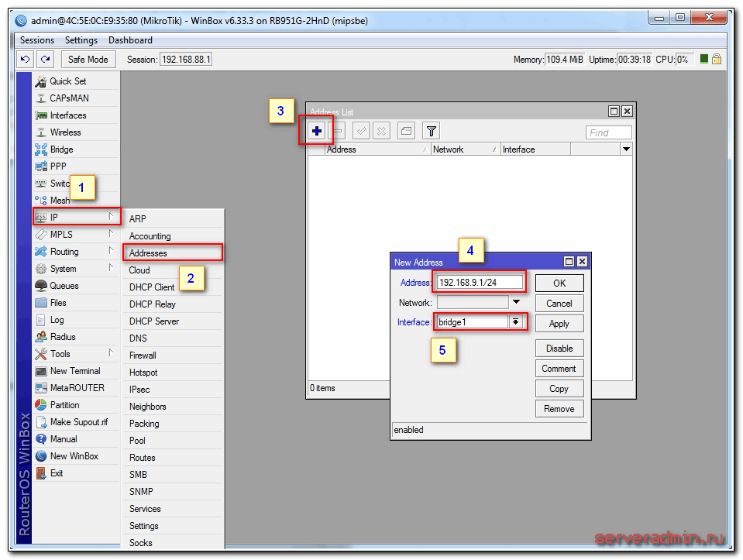Open Queues in the sidebar
This screenshot has height=560, width=743.
pos(76,285)
